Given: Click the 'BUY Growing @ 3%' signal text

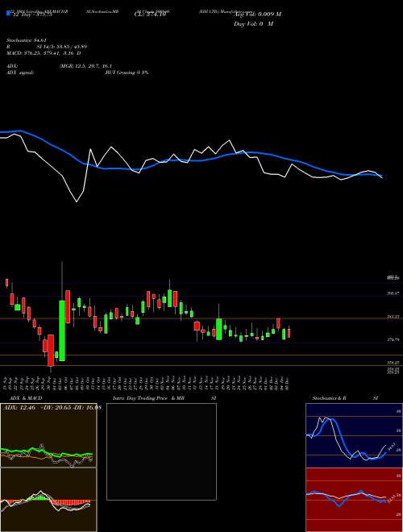Looking at the screenshot, I should click(x=127, y=73).
